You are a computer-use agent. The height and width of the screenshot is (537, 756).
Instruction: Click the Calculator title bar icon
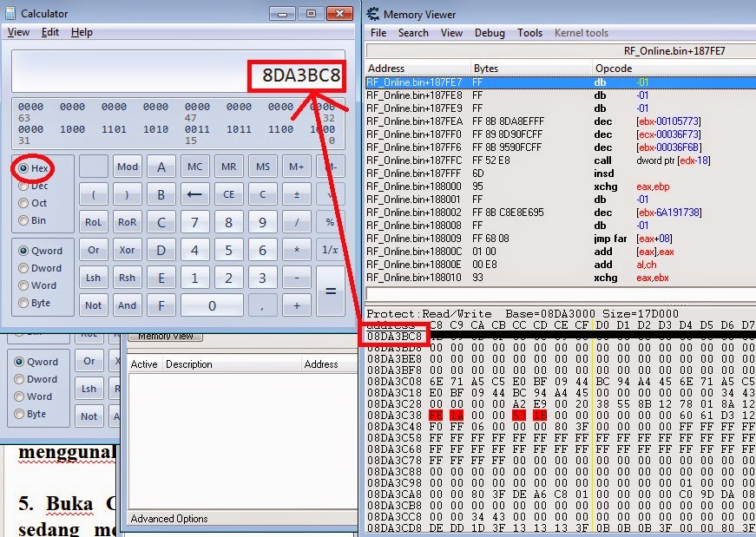point(10,13)
